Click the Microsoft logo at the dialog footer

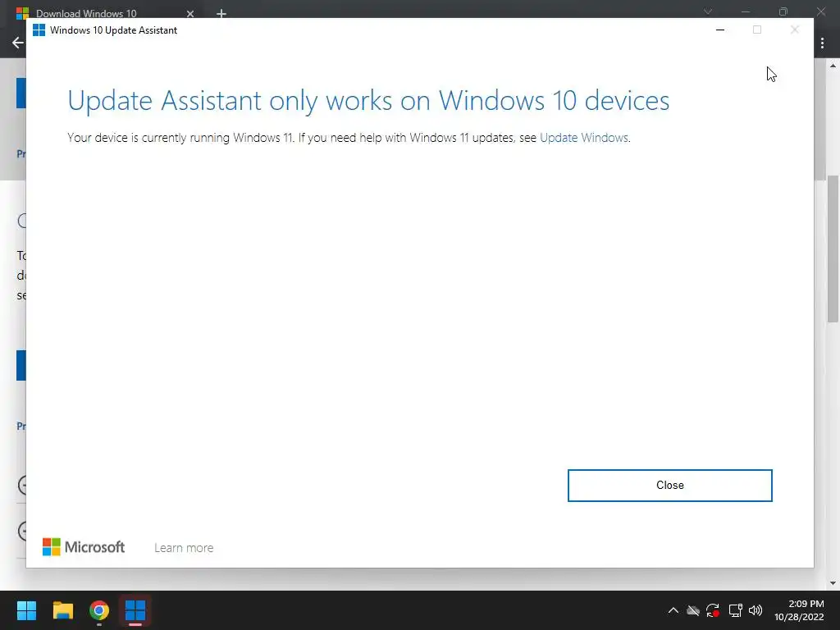click(84, 547)
